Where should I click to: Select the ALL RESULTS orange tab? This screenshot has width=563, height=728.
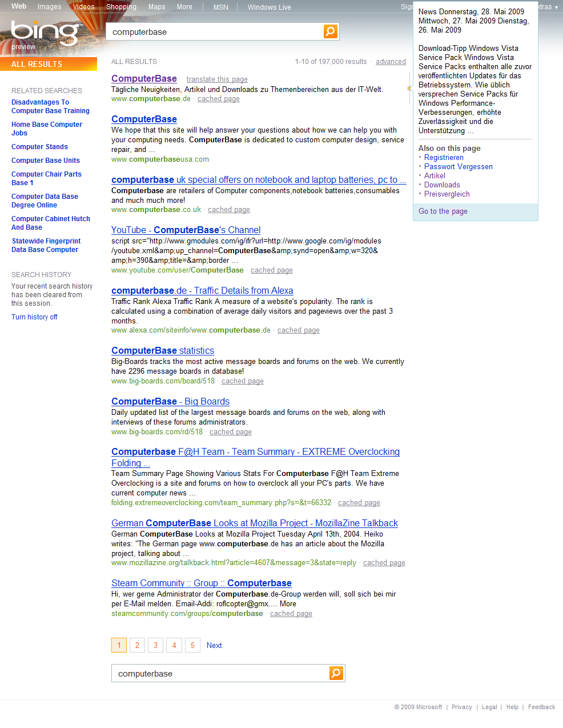[x=49, y=64]
